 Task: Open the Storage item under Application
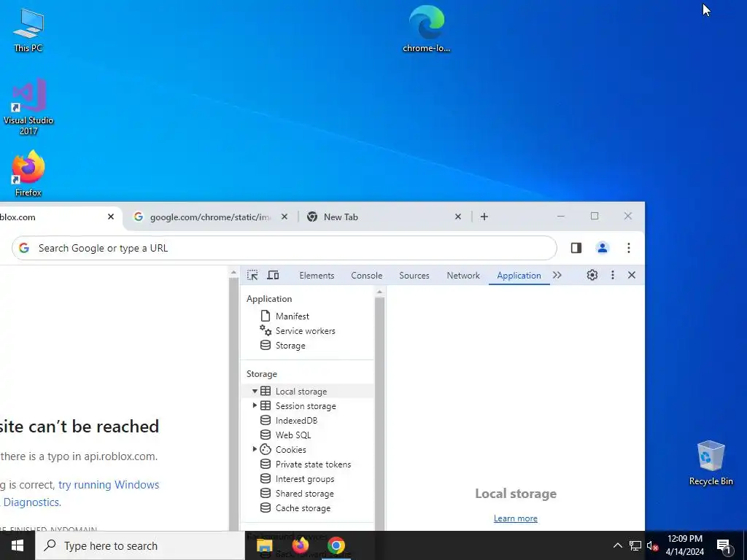[x=290, y=346]
